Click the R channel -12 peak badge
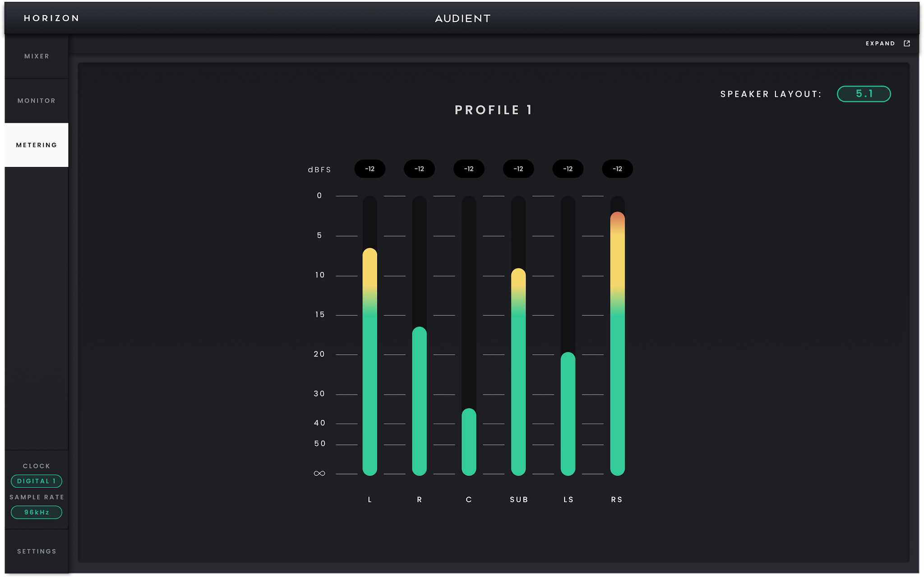Image resolution: width=924 pixels, height=578 pixels. pos(419,169)
